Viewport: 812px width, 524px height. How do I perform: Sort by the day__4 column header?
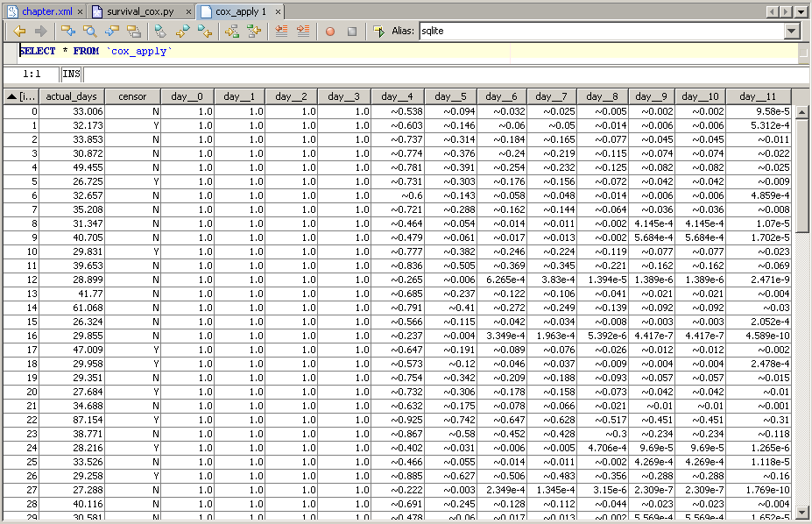[x=397, y=96]
